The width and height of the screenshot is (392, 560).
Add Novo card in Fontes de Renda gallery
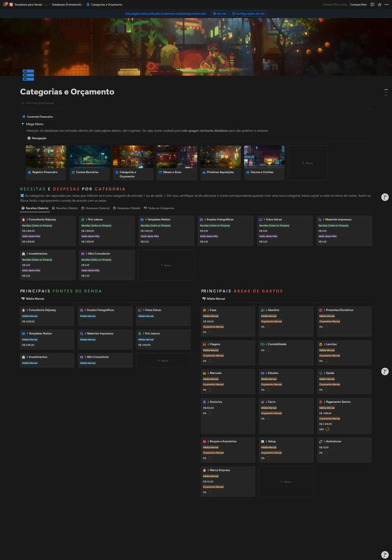163,360
